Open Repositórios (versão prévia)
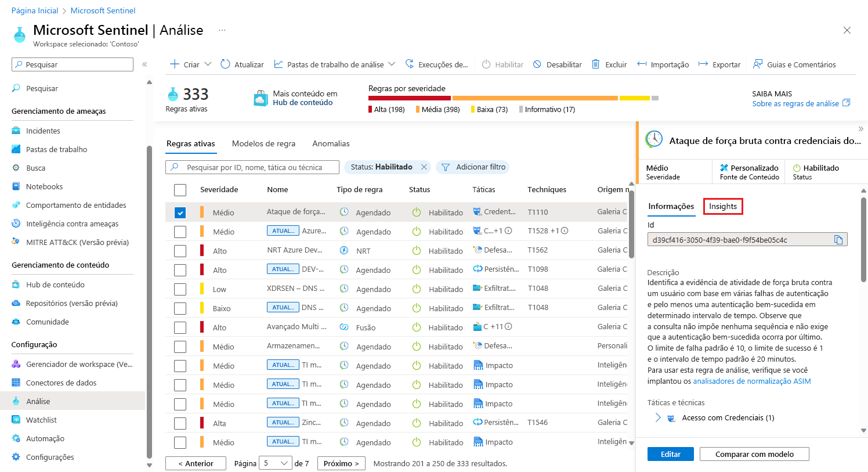 coord(73,303)
